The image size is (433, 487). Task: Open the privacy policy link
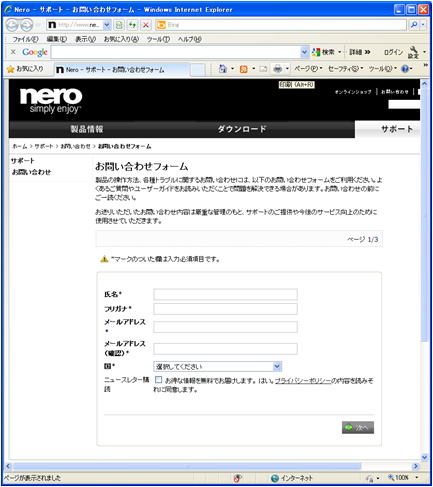coord(303,380)
